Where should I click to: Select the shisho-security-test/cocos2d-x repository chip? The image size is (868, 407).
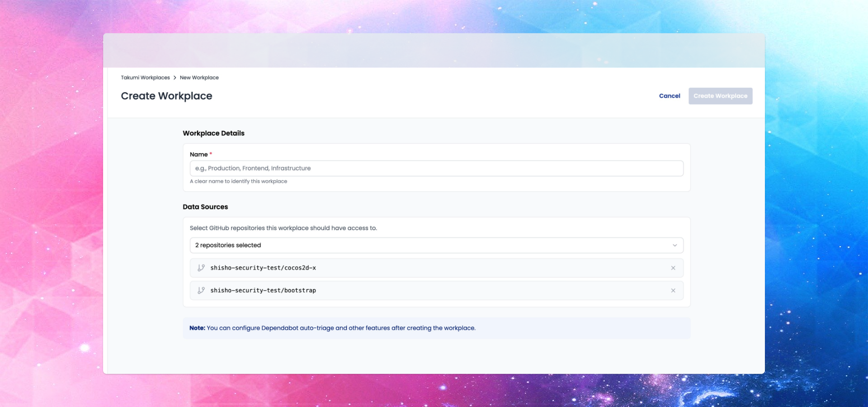click(264, 268)
